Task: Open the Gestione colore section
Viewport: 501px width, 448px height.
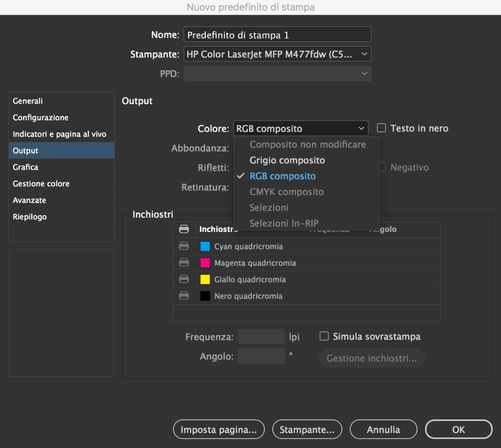Action: [x=61, y=183]
